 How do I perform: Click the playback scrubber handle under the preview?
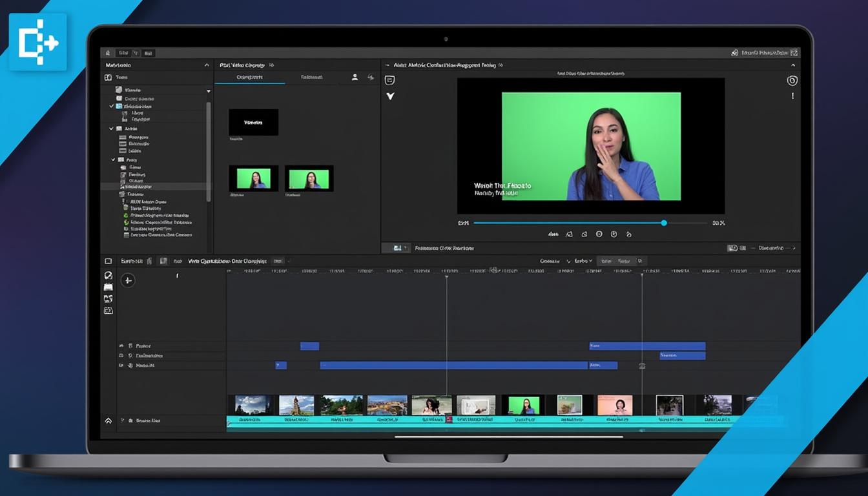click(664, 223)
